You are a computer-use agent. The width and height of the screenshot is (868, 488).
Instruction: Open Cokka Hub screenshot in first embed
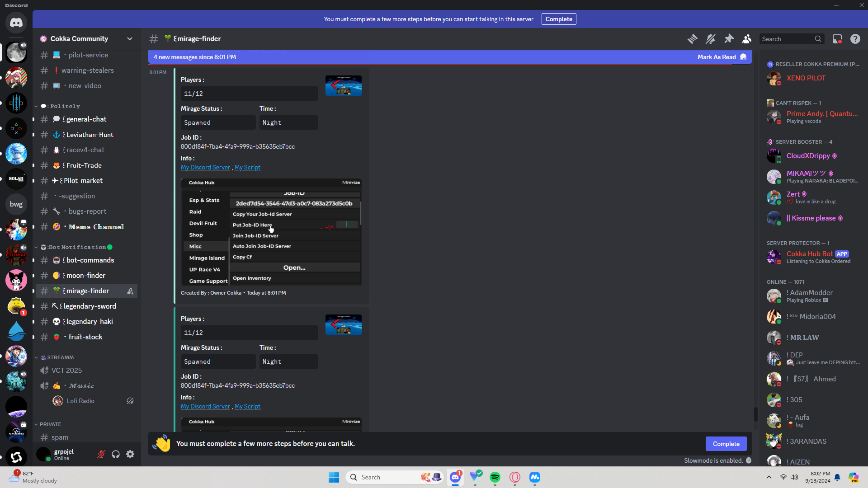[271, 232]
